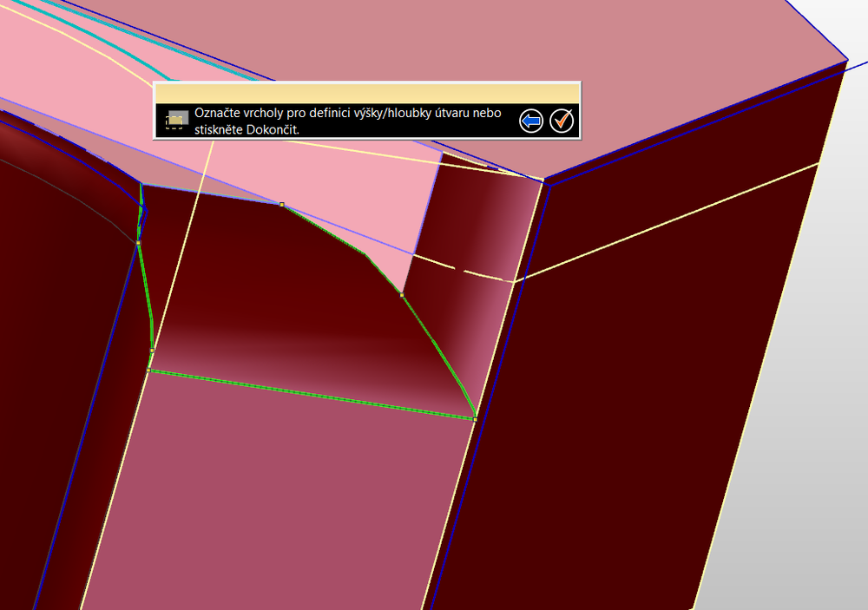Screen dimensions: 868x610
Task: Pick vertex at left end of straight green line
Action: (x=148, y=371)
